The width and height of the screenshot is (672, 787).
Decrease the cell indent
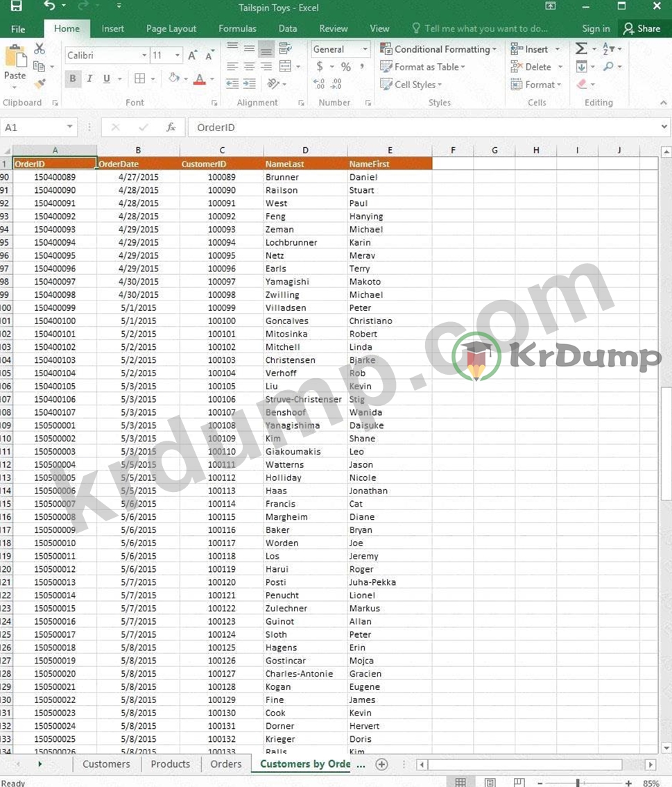[x=232, y=84]
